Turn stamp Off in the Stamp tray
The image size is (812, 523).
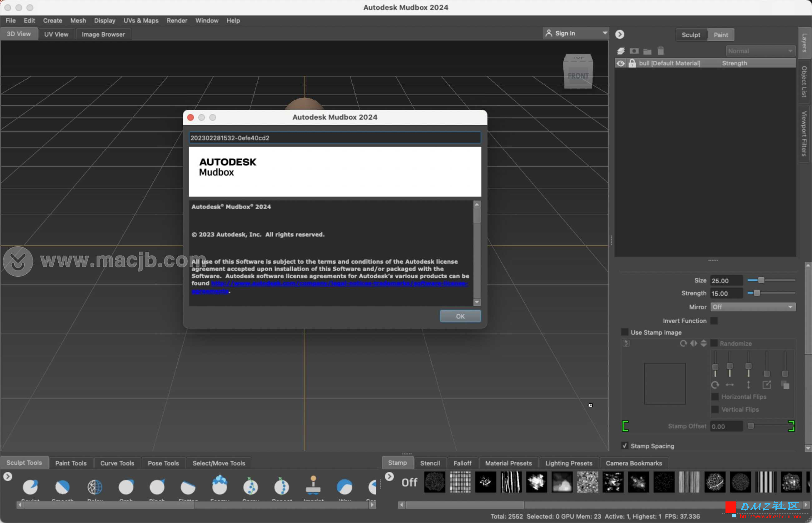[409, 482]
